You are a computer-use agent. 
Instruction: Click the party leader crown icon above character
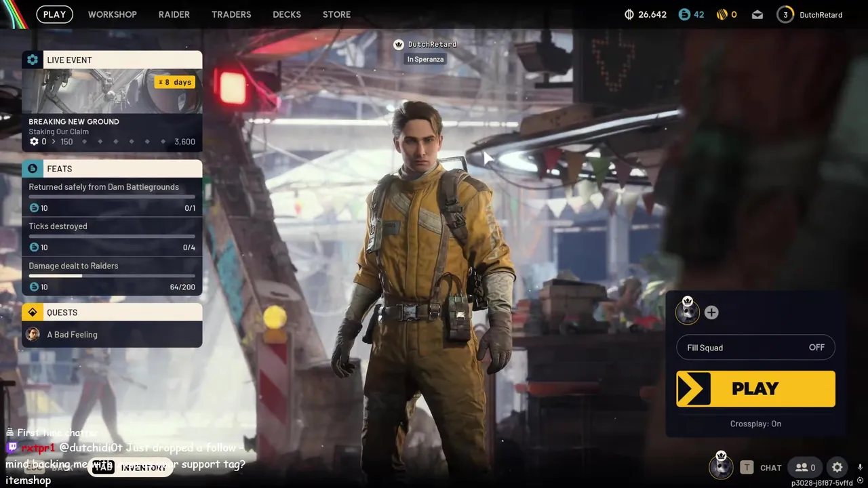click(399, 45)
